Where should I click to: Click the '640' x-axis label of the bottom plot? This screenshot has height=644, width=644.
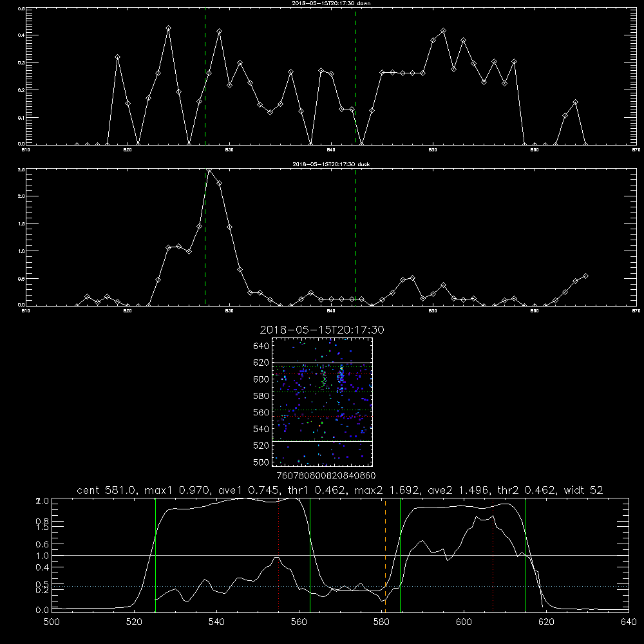[x=629, y=622]
